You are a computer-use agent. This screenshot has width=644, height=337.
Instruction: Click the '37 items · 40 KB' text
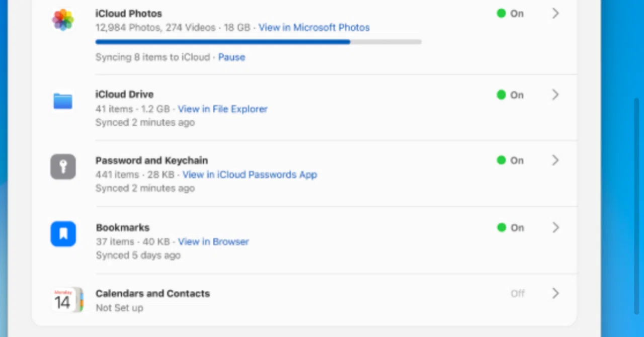coord(133,242)
